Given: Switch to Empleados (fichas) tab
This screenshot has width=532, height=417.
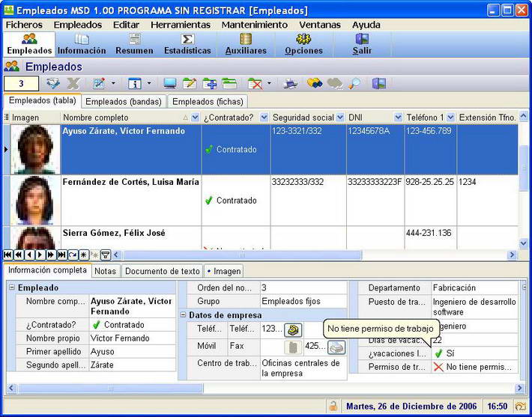Looking at the screenshot, I should click(x=208, y=102).
